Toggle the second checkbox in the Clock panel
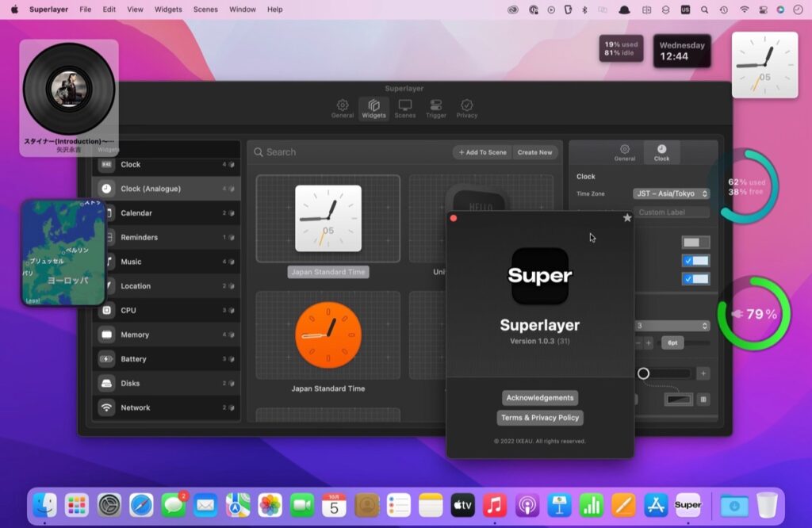812x528 pixels. 695,279
